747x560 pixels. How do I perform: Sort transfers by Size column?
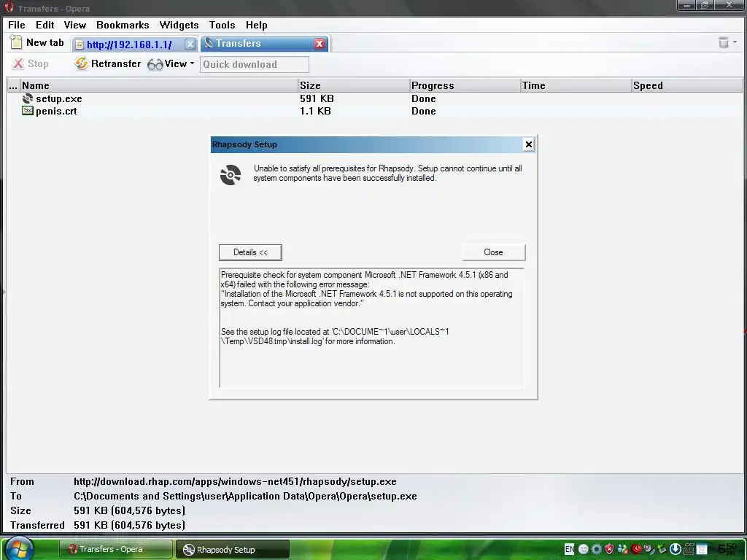coord(354,86)
